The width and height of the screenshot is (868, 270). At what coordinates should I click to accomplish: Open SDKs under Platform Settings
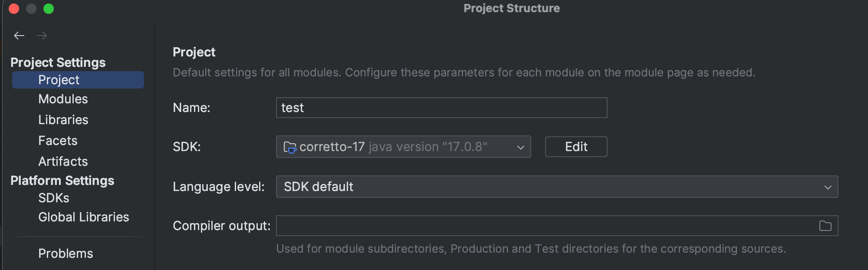tap(54, 198)
